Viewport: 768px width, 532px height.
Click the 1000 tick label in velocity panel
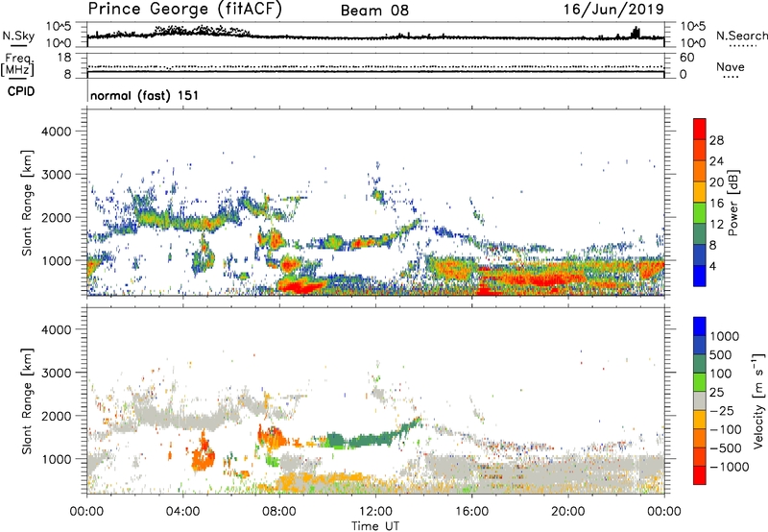tap(56, 459)
